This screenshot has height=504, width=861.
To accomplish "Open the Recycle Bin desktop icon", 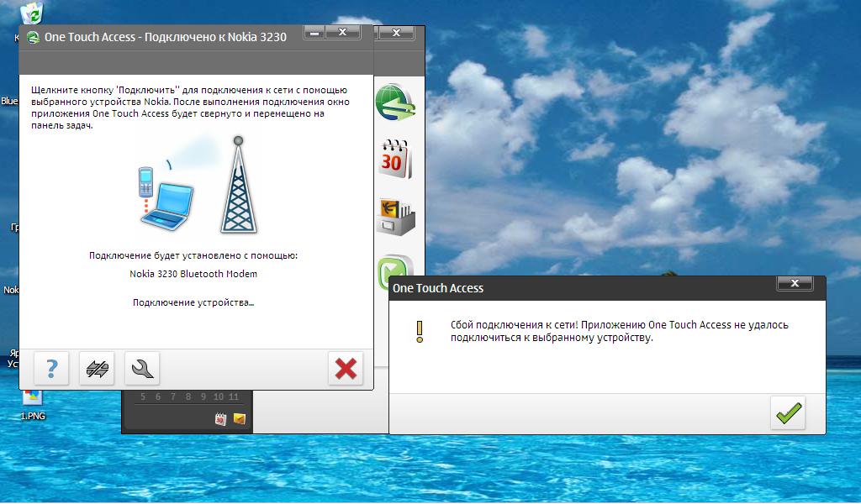I will (32, 13).
